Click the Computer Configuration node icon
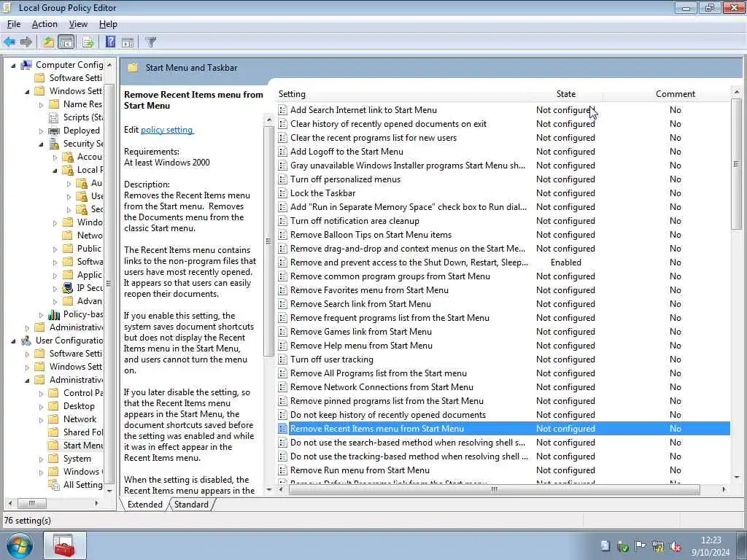The width and height of the screenshot is (747, 560). click(26, 65)
